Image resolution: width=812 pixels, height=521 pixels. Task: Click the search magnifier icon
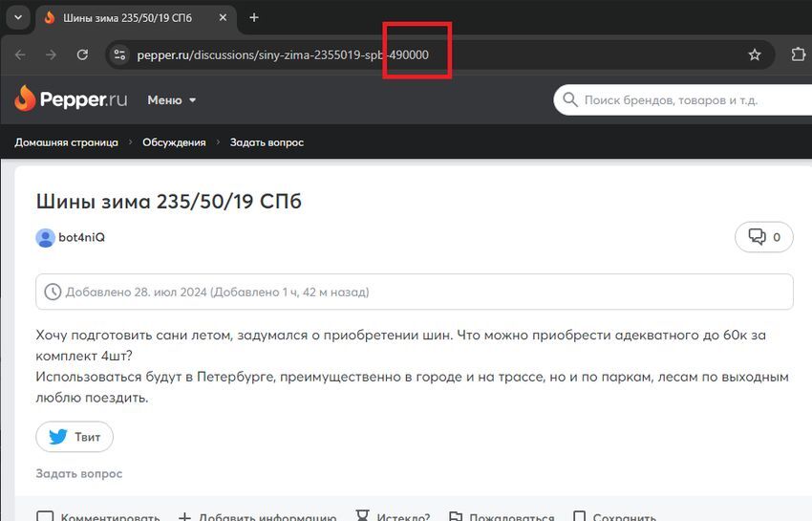pyautogui.click(x=569, y=99)
